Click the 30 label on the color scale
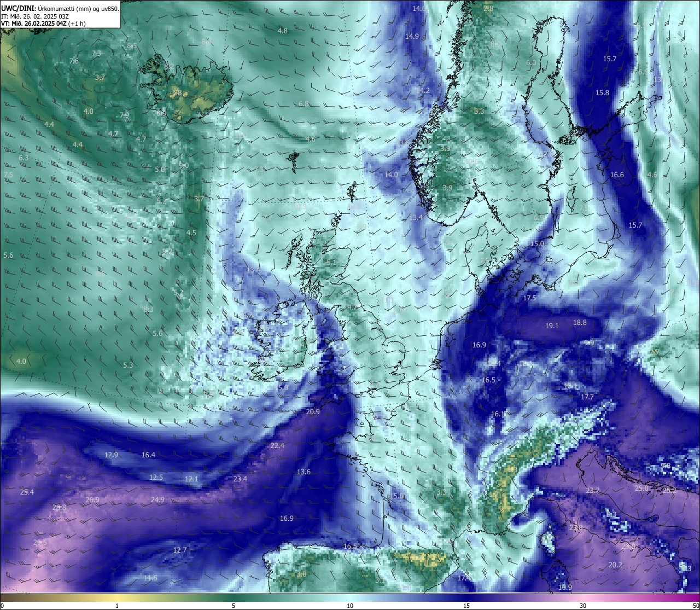This screenshot has height=610, width=700. [x=583, y=606]
